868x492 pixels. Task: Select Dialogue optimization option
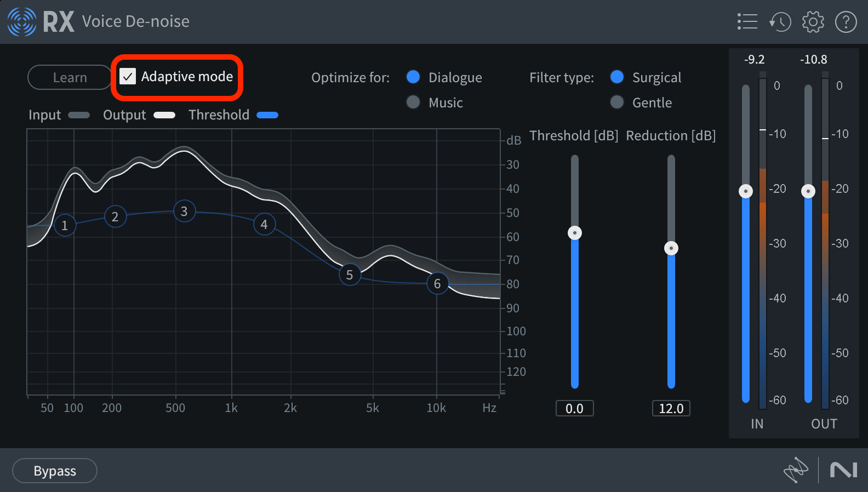413,77
